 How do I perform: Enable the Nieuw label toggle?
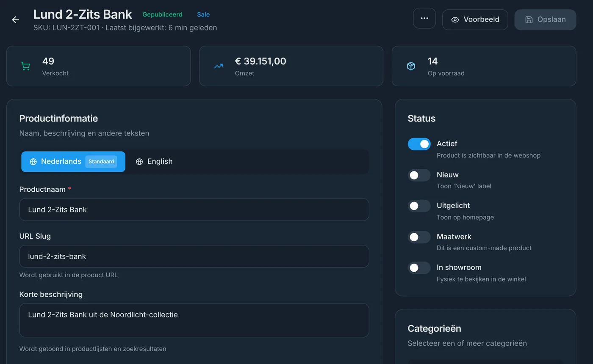(419, 175)
